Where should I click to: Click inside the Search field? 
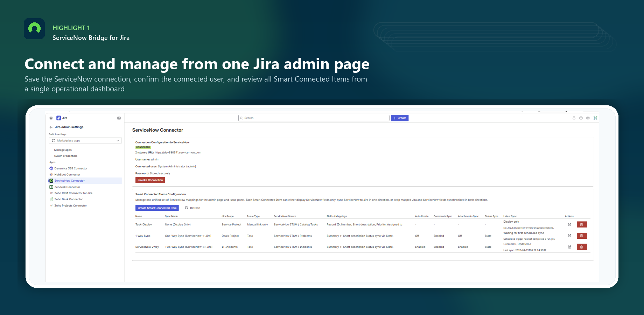tap(313, 118)
